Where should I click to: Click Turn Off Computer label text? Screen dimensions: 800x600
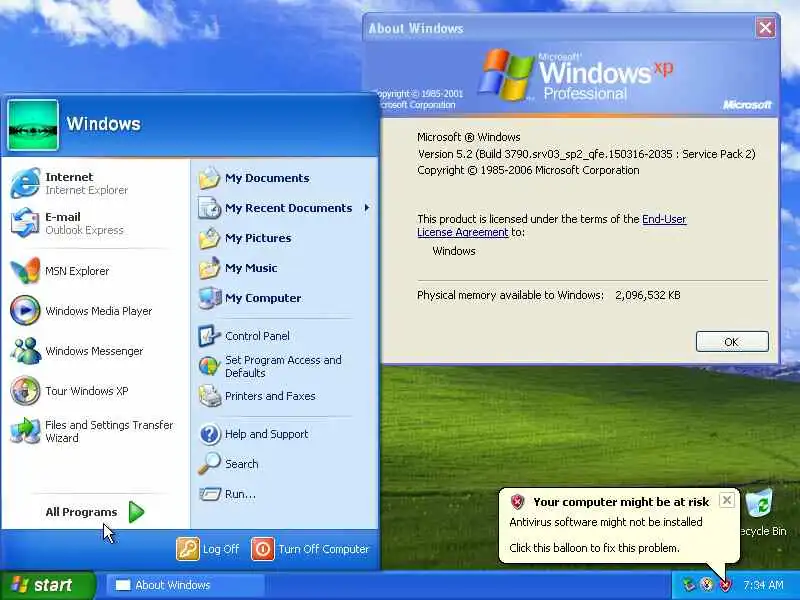(323, 549)
